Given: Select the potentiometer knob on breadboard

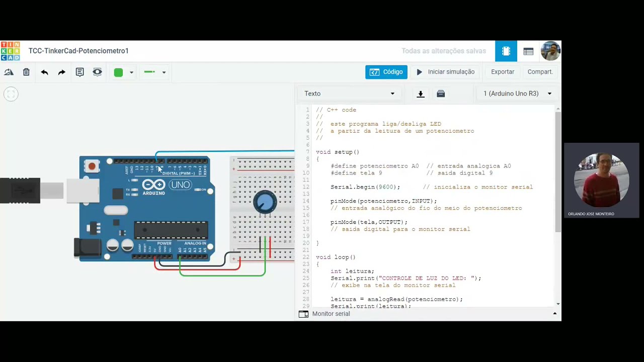Looking at the screenshot, I should tap(265, 202).
